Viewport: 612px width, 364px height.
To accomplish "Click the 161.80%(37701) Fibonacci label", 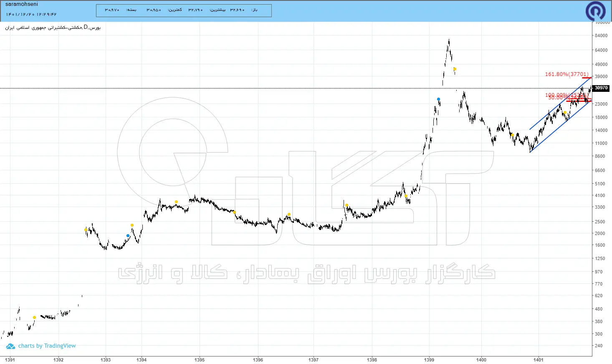I will click(566, 74).
